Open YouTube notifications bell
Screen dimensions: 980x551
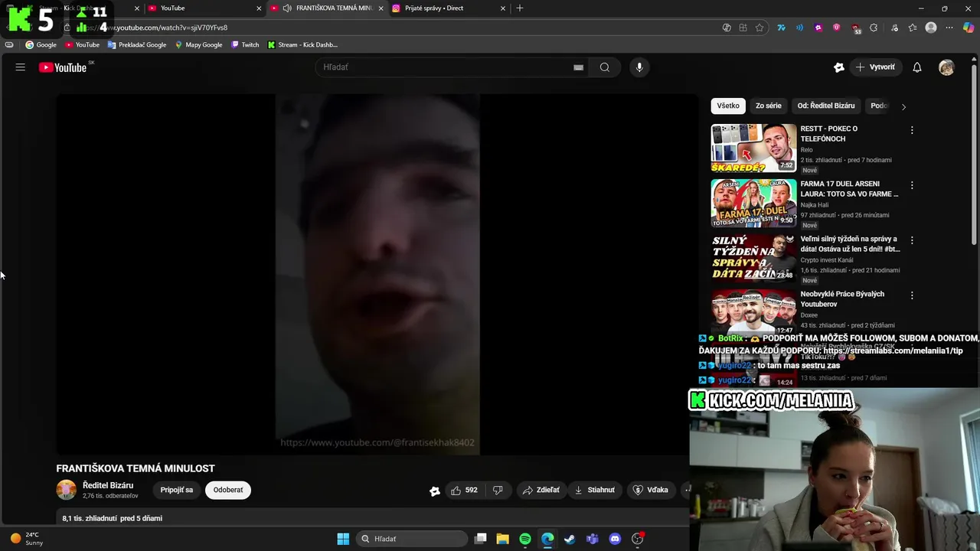point(916,67)
